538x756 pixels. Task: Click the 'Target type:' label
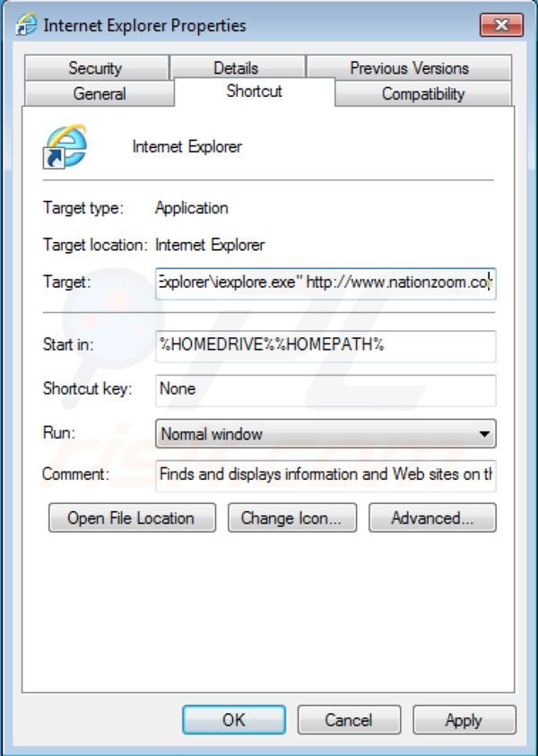tap(83, 208)
